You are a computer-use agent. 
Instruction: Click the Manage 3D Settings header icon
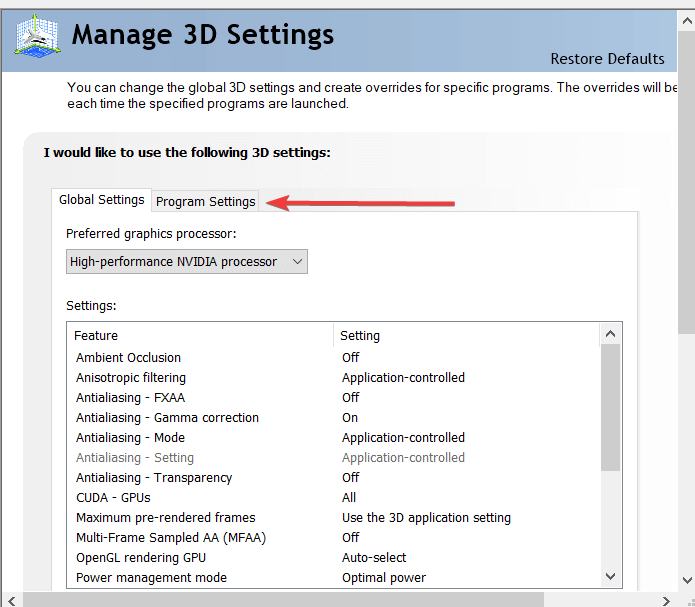pos(37,36)
